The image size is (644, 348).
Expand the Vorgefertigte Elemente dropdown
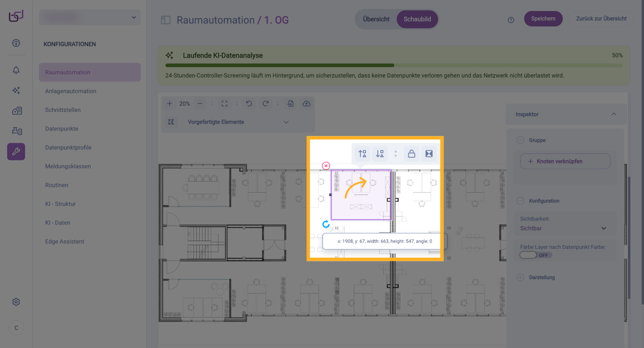pos(286,122)
